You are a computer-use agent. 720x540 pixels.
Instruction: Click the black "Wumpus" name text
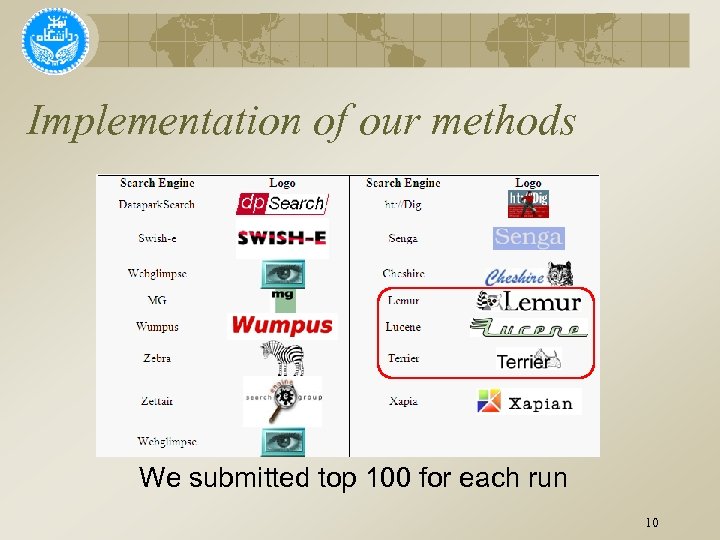tap(157, 327)
